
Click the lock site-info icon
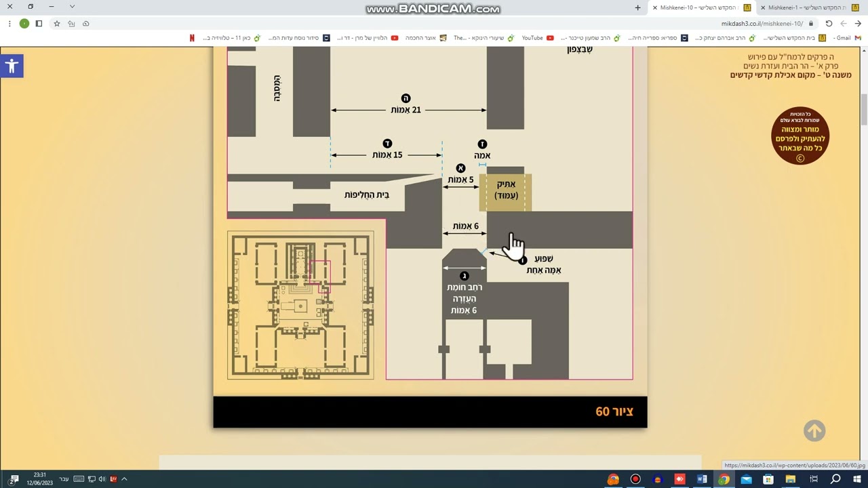(x=811, y=23)
